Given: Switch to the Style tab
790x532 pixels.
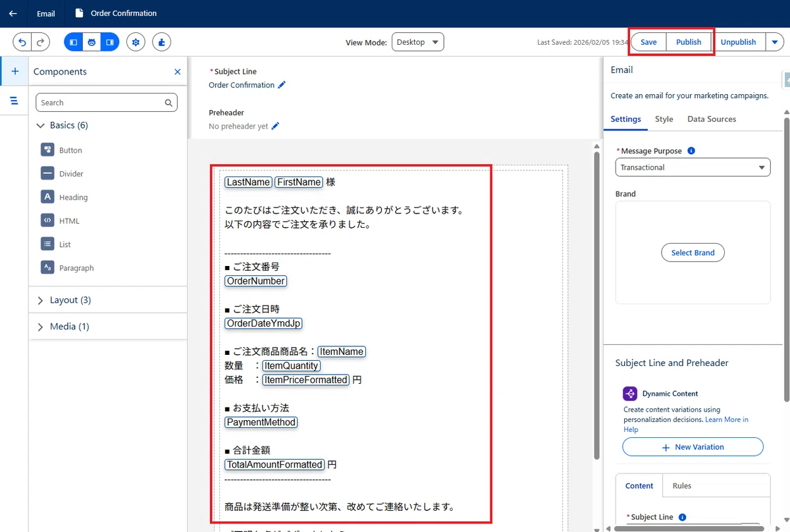Looking at the screenshot, I should click(x=664, y=119).
